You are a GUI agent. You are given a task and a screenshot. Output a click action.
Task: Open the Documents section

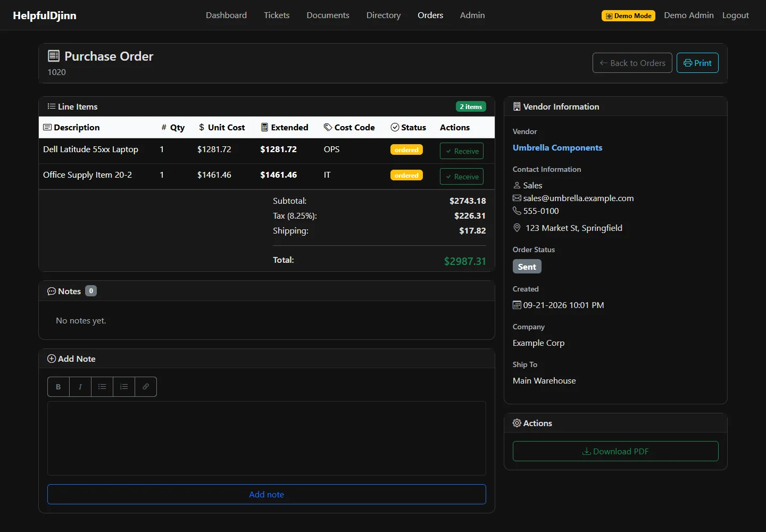click(328, 15)
